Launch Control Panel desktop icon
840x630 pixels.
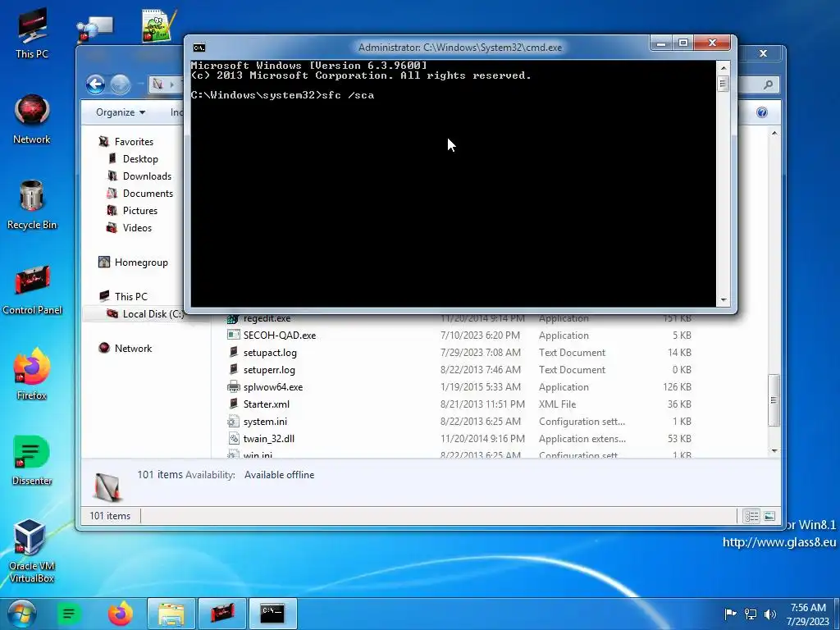pos(32,290)
